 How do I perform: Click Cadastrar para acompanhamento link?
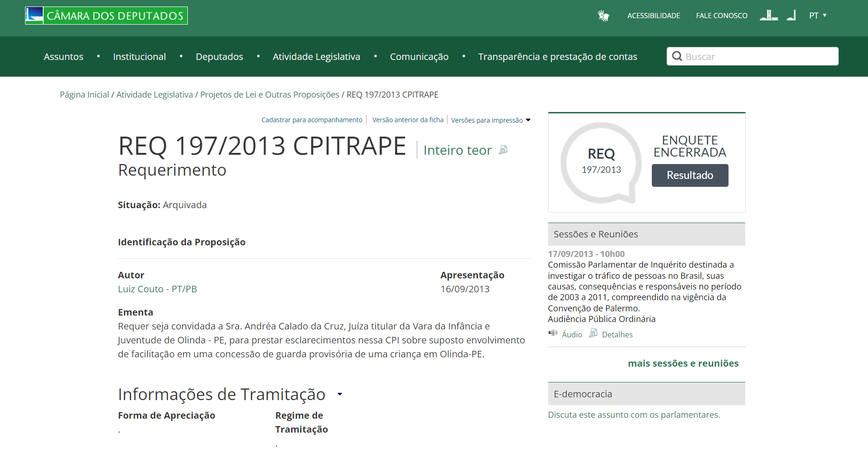tap(311, 120)
